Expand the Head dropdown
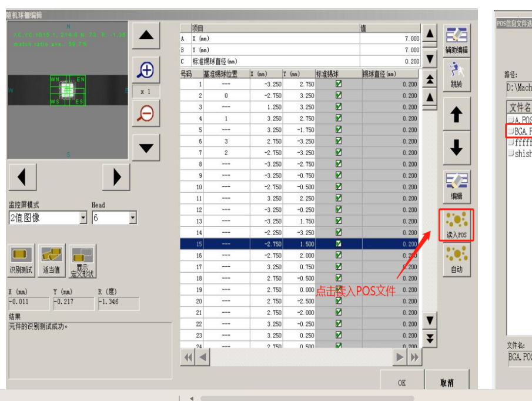532x401 pixels. coord(132,218)
